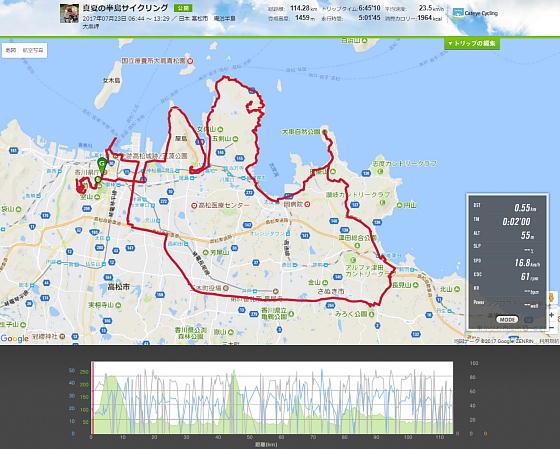Zoom out the map with minus button
The height and width of the screenshot is (449, 560).
(551, 327)
